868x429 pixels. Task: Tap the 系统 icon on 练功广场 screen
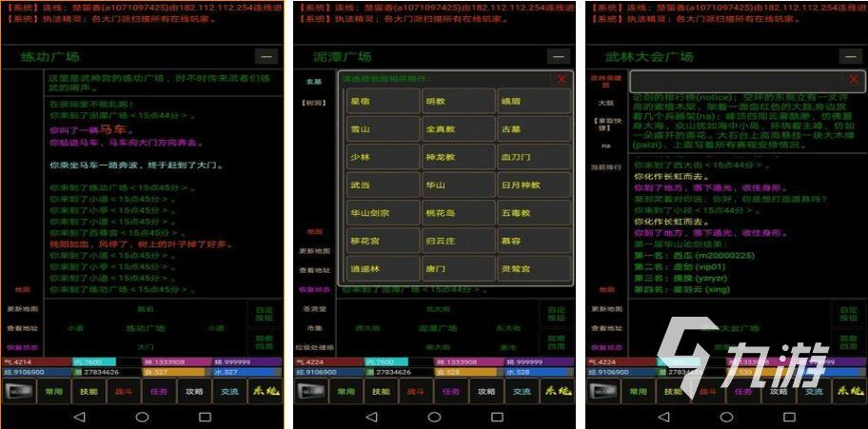[x=266, y=391]
